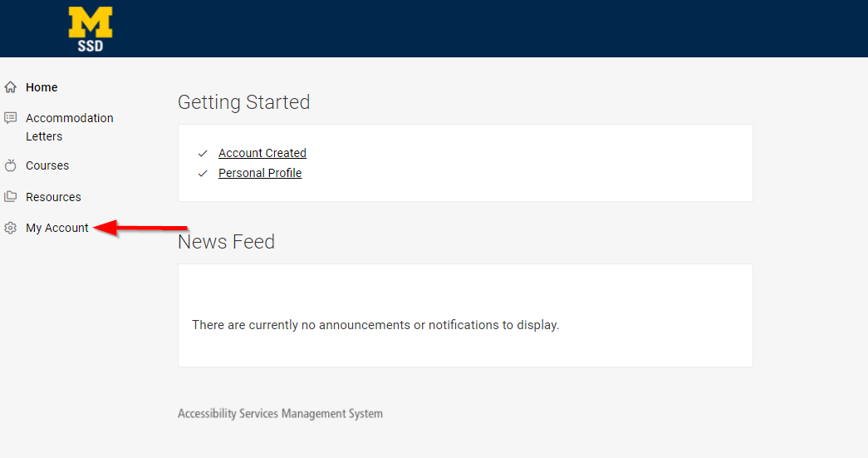868x458 pixels.
Task: Click the checkmark beside Account Created
Action: tap(203, 154)
